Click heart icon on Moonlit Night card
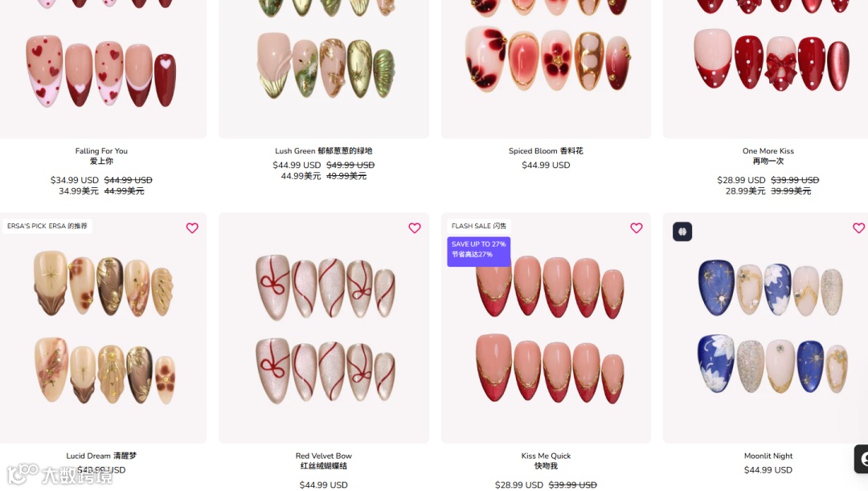 [x=858, y=228]
